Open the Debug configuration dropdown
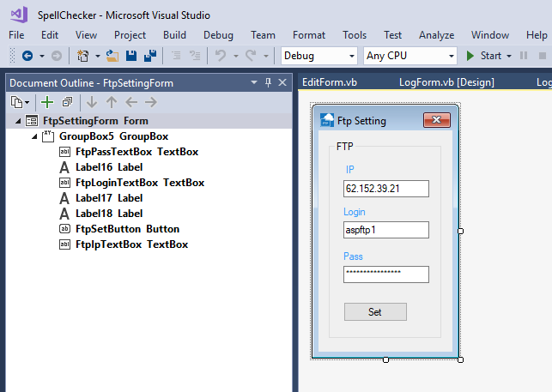Screen dimensions: 552x392 coord(319,56)
